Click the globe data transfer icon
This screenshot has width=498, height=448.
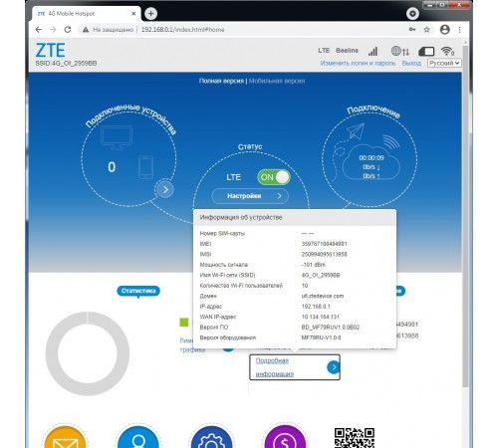click(399, 51)
